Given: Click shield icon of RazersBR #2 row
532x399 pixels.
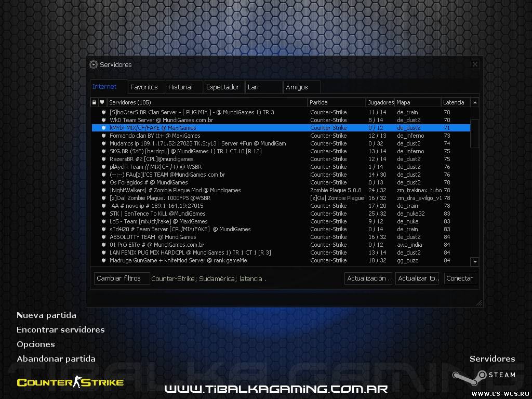Looking at the screenshot, I should click(104, 159).
